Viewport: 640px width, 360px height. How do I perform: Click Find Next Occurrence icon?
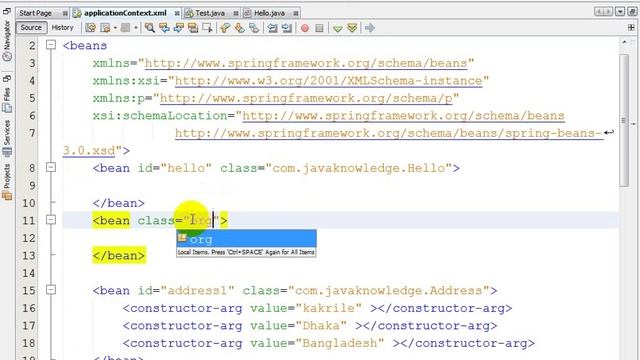[x=179, y=28]
